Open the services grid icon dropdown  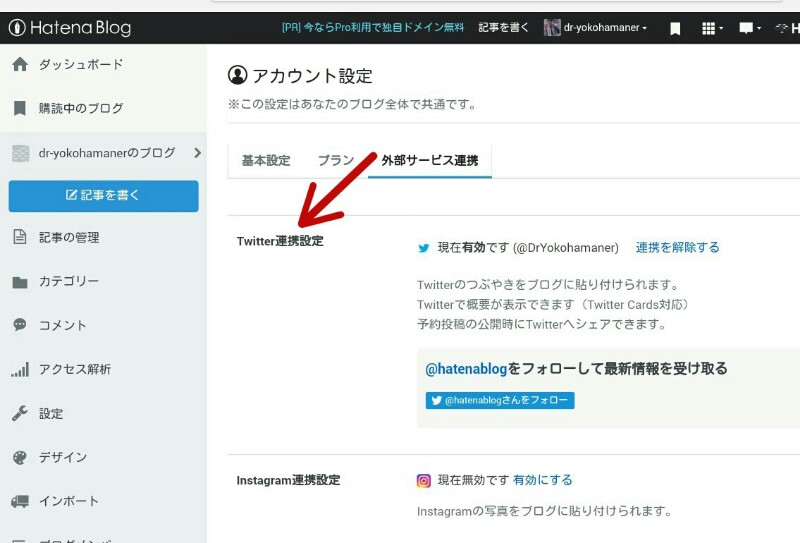tap(712, 28)
